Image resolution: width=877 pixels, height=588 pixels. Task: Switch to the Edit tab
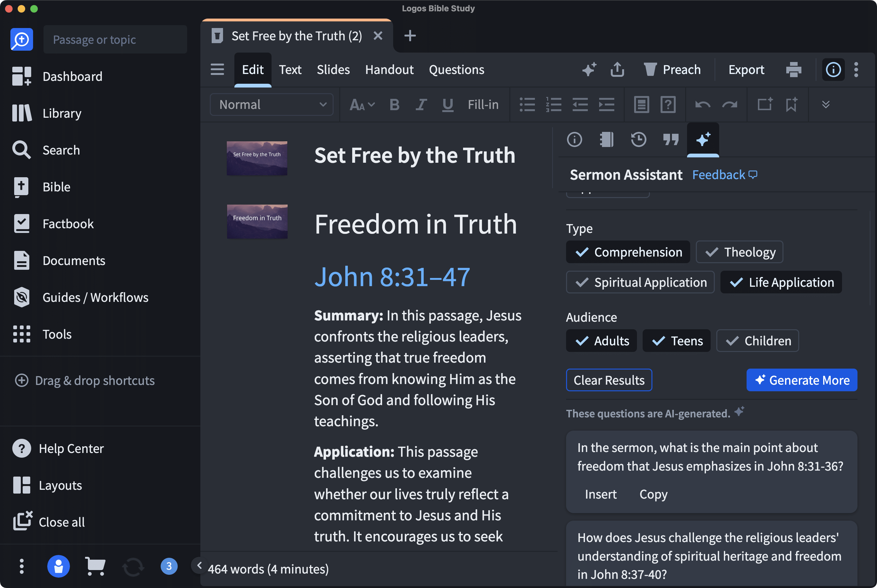[x=253, y=70]
